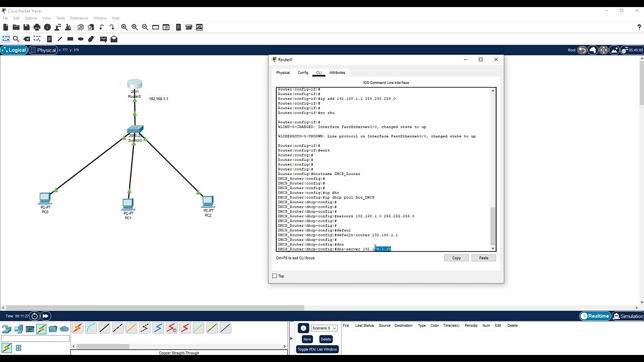The width and height of the screenshot is (644, 362).
Task: Pick the Console cable connection
Action: (91, 328)
